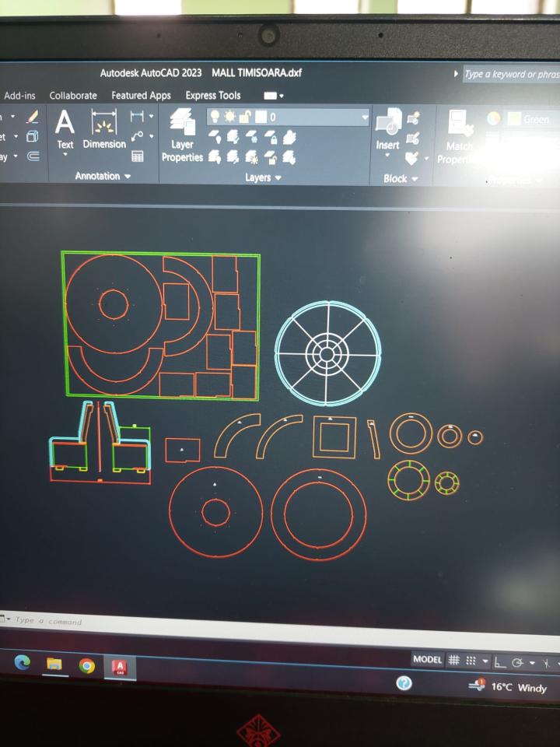Toggle layer 0 on/off light bulb
Viewport: 560px width, 747px height.
(215, 116)
